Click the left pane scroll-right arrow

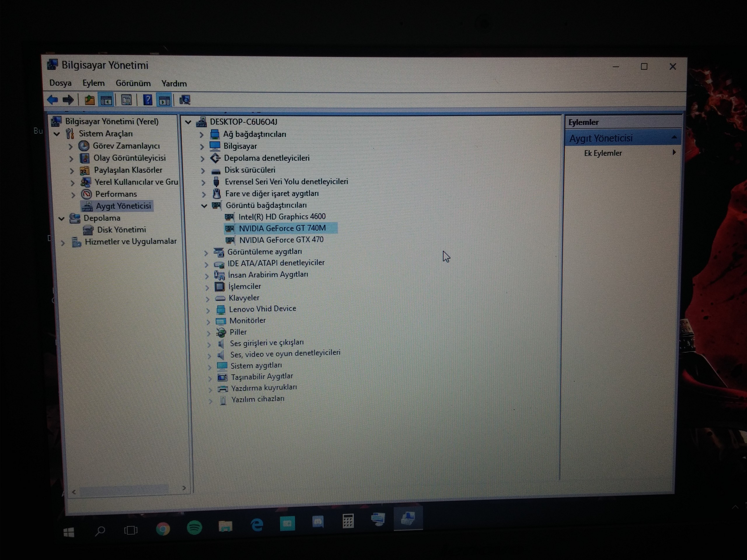tap(184, 488)
